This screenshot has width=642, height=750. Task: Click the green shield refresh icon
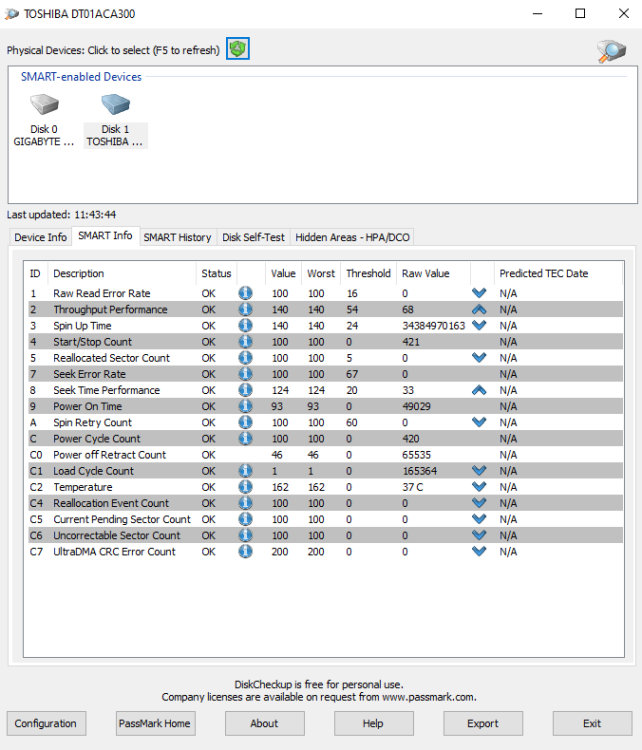tap(238, 49)
